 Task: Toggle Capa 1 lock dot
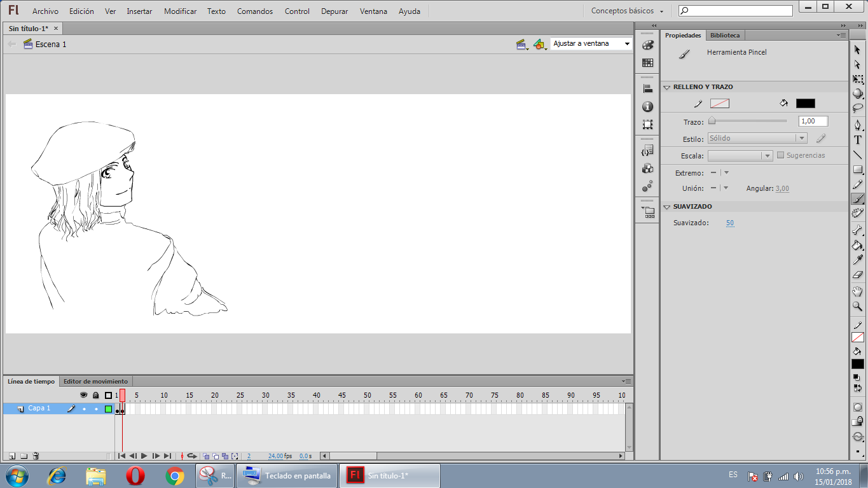[x=96, y=408]
